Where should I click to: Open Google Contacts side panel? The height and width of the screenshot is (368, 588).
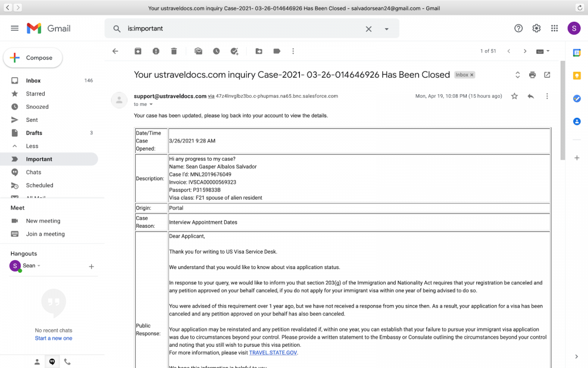[577, 122]
